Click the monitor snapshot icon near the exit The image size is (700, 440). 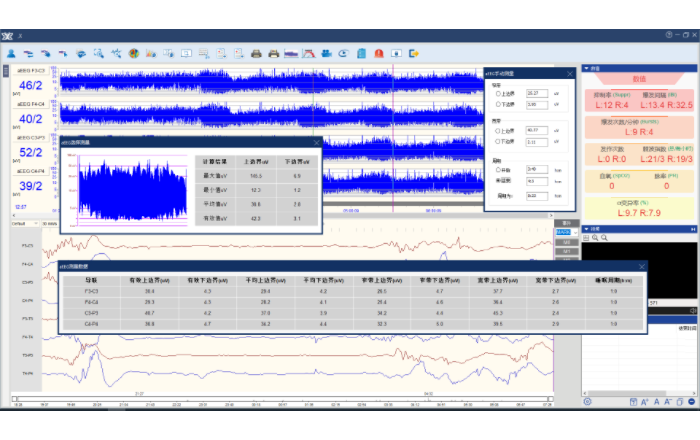[396, 54]
